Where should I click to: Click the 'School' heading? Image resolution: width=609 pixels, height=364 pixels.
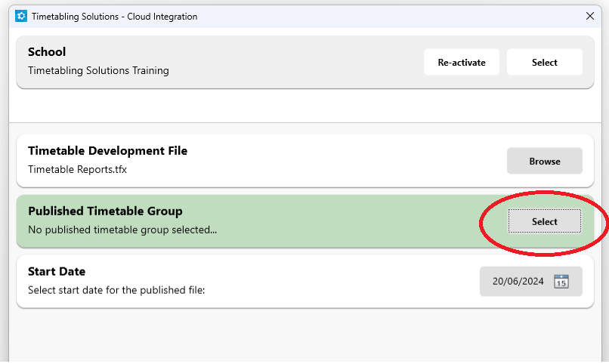[47, 51]
